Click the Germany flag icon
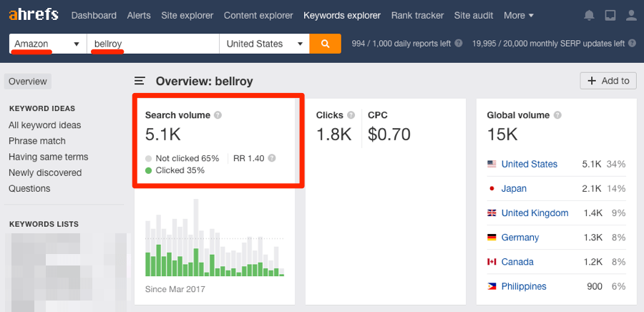 (492, 238)
